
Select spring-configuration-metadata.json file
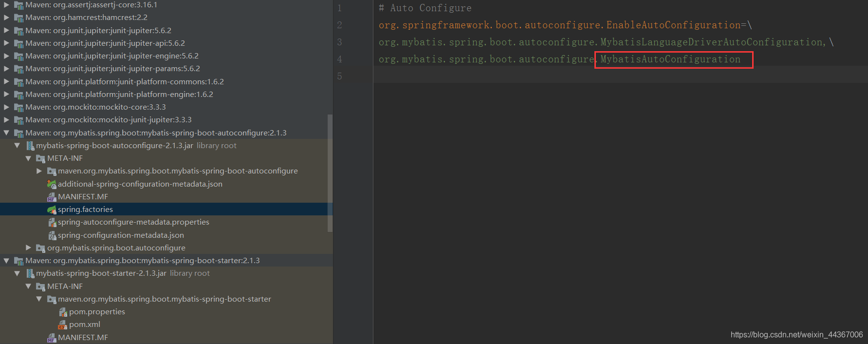point(121,235)
